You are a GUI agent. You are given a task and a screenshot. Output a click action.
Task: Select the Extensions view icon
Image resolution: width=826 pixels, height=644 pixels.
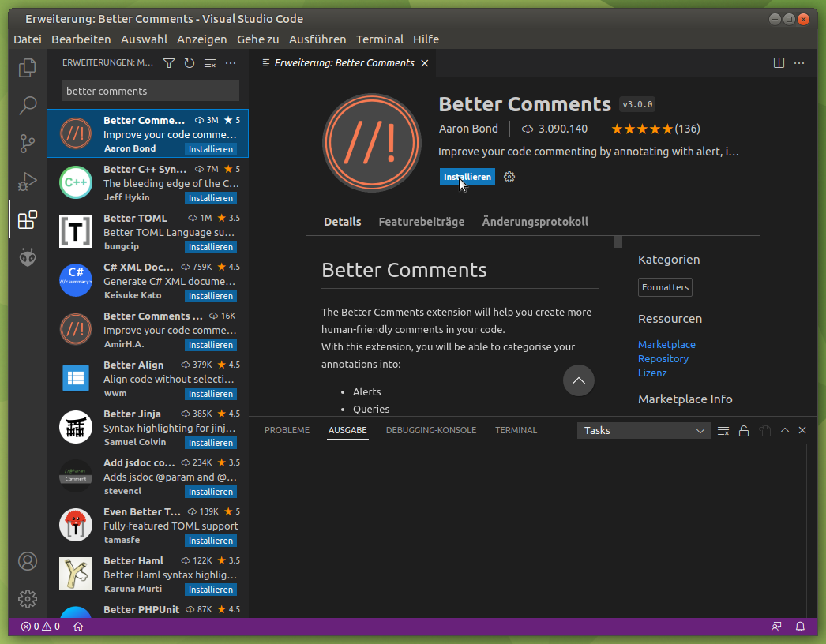(28, 219)
